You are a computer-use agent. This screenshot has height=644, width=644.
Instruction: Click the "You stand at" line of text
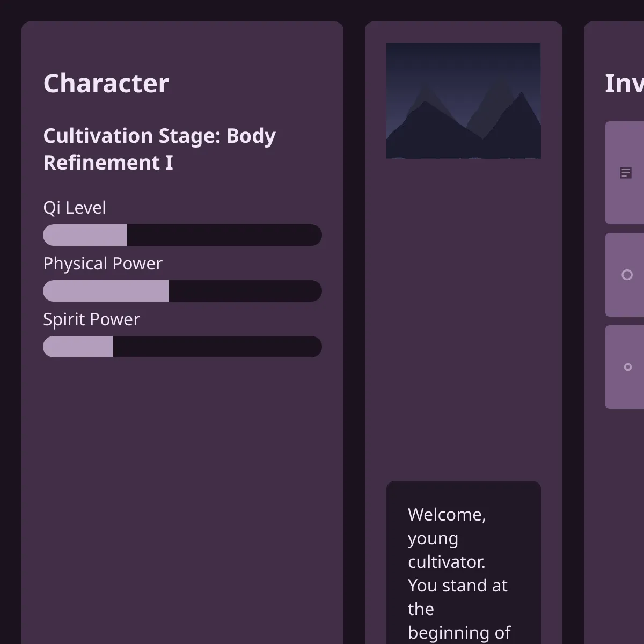click(x=457, y=586)
